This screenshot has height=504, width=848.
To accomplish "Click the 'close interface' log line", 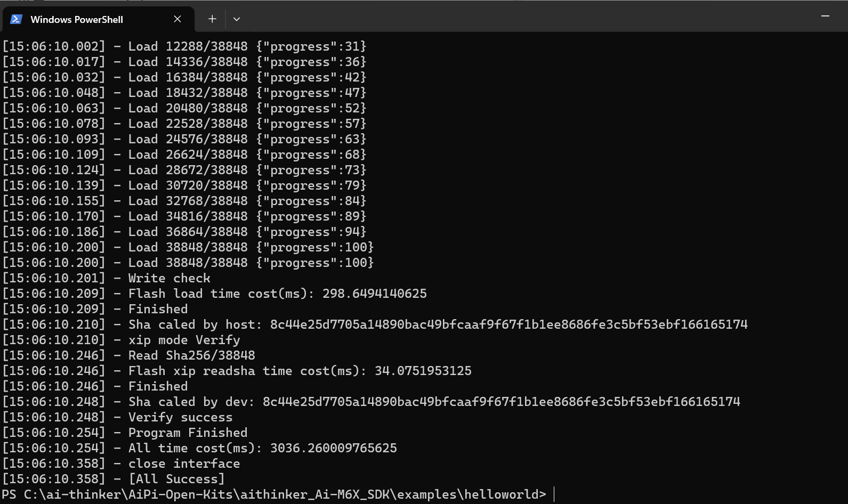I will (184, 464).
